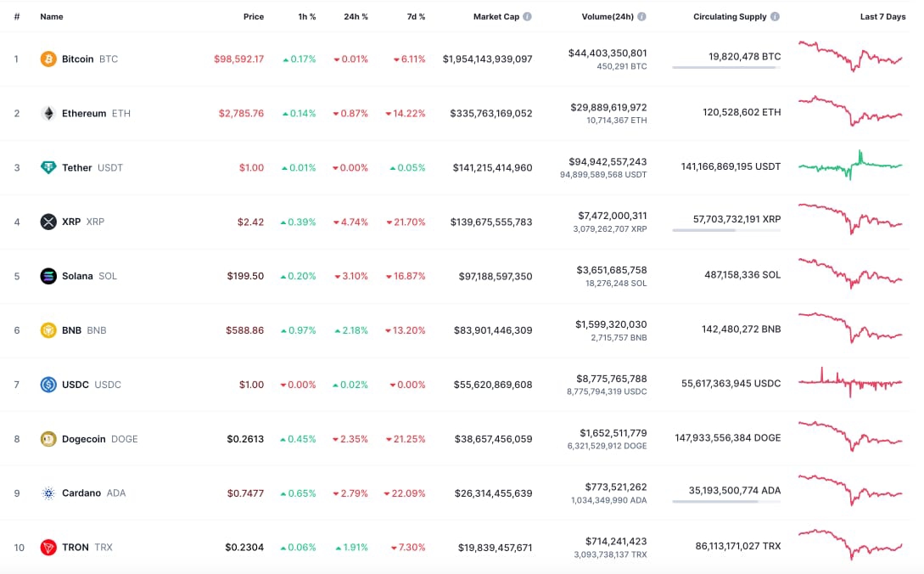Image resolution: width=924 pixels, height=574 pixels.
Task: Click the Volume(24h) info icon
Action: point(641,17)
